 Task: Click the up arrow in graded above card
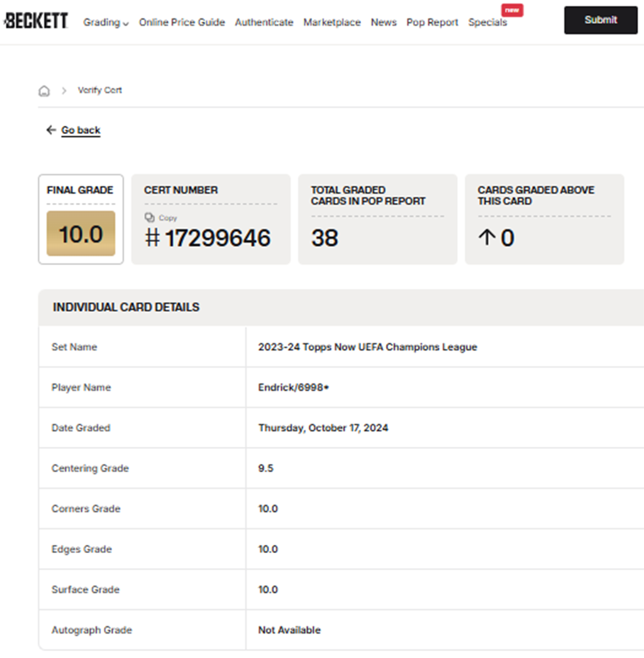pyautogui.click(x=487, y=238)
